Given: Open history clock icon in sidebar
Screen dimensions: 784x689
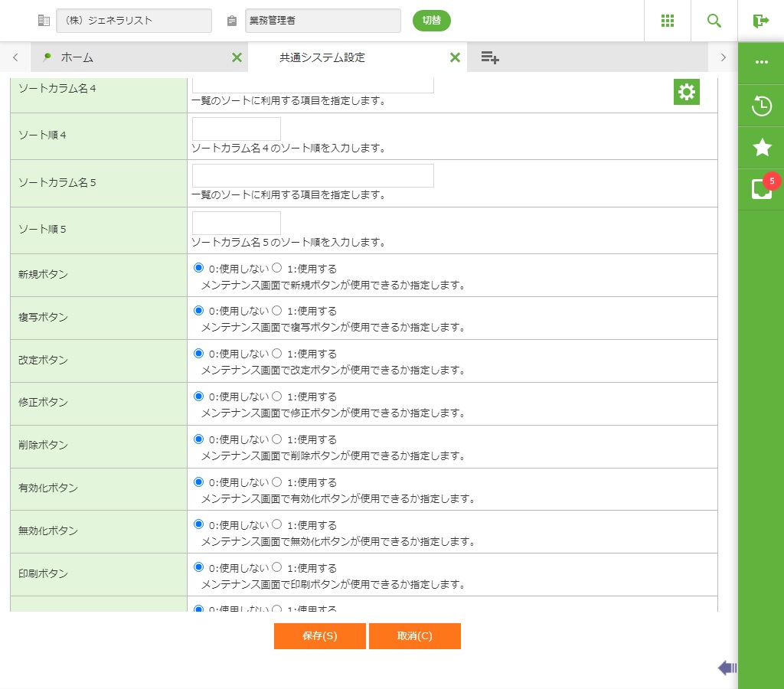Looking at the screenshot, I should tap(761, 106).
